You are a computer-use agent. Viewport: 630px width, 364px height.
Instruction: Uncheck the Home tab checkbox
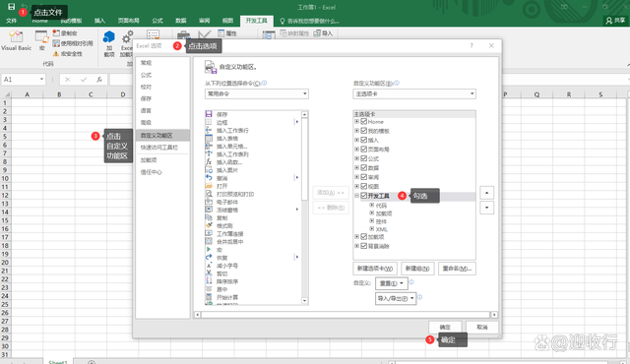pos(363,121)
